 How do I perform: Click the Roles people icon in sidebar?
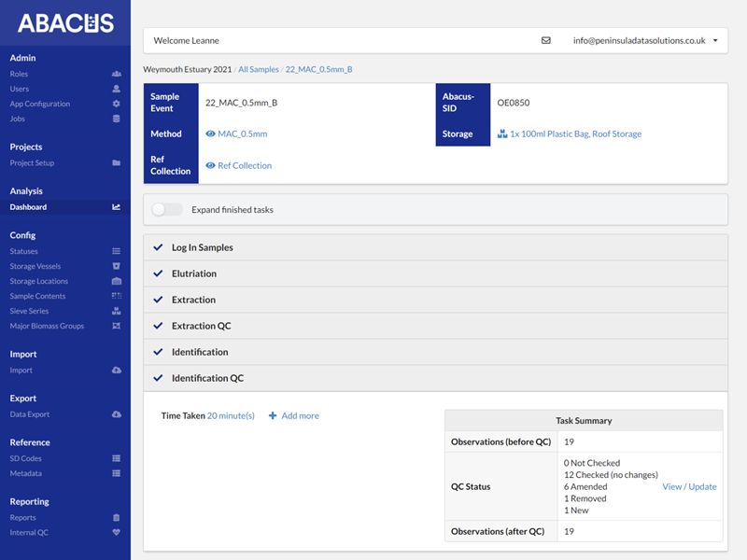tap(116, 74)
